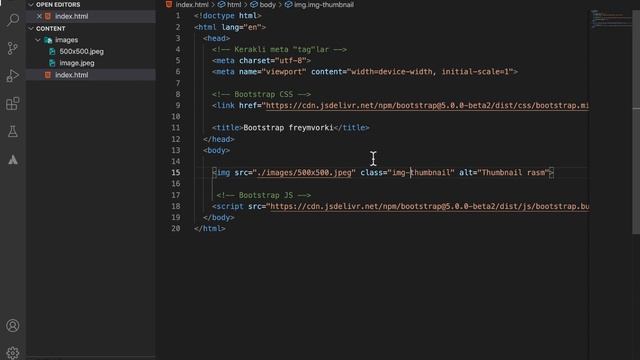Open the Source Control view

13,48
